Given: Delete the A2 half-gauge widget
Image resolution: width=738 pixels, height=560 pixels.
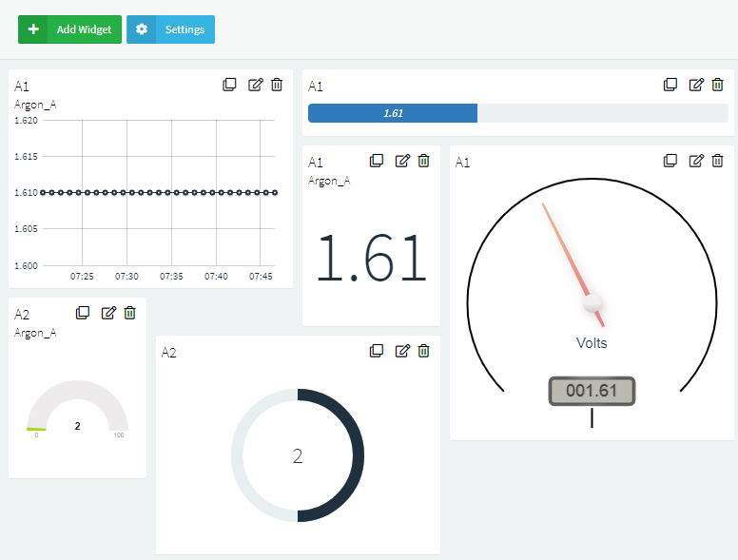Looking at the screenshot, I should (x=130, y=313).
